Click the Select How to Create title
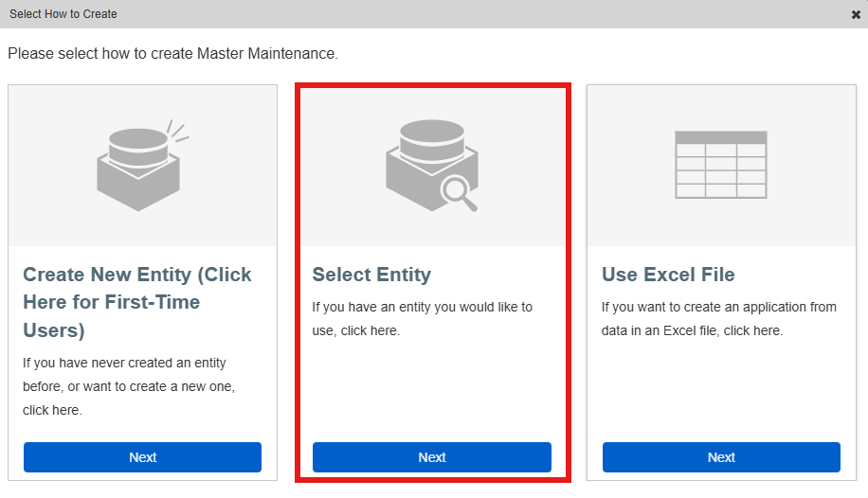The width and height of the screenshot is (868, 498). click(x=63, y=14)
